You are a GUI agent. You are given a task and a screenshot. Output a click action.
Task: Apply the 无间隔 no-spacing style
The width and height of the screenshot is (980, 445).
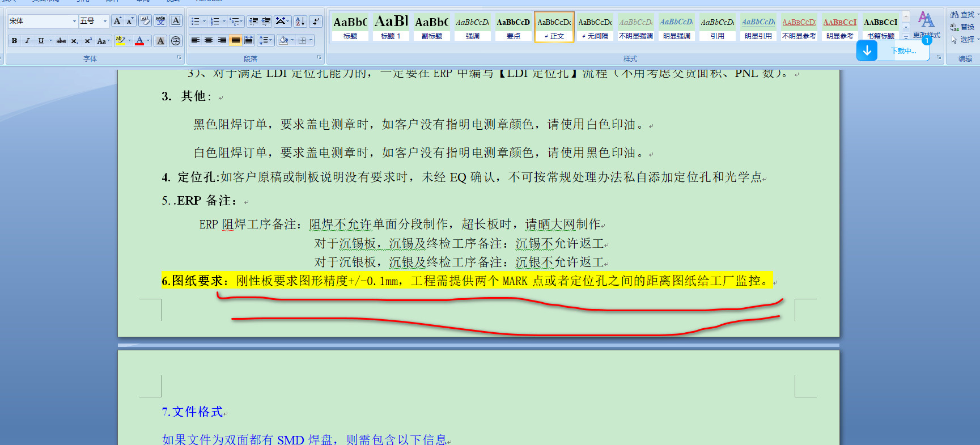coord(595,27)
